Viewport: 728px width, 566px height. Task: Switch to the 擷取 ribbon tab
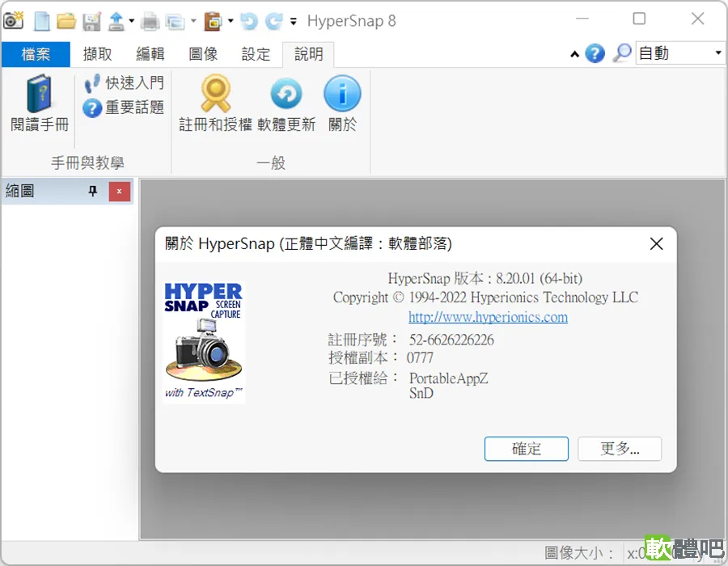coord(98,54)
